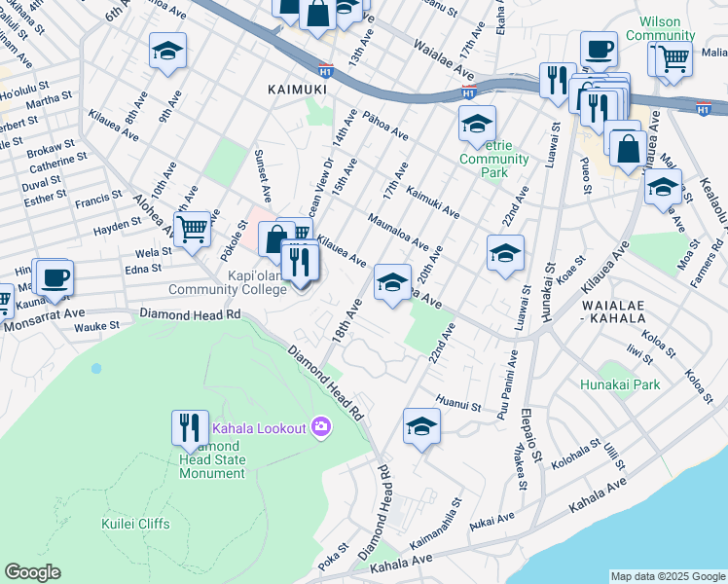Select the Hunakai Park label

tap(620, 384)
